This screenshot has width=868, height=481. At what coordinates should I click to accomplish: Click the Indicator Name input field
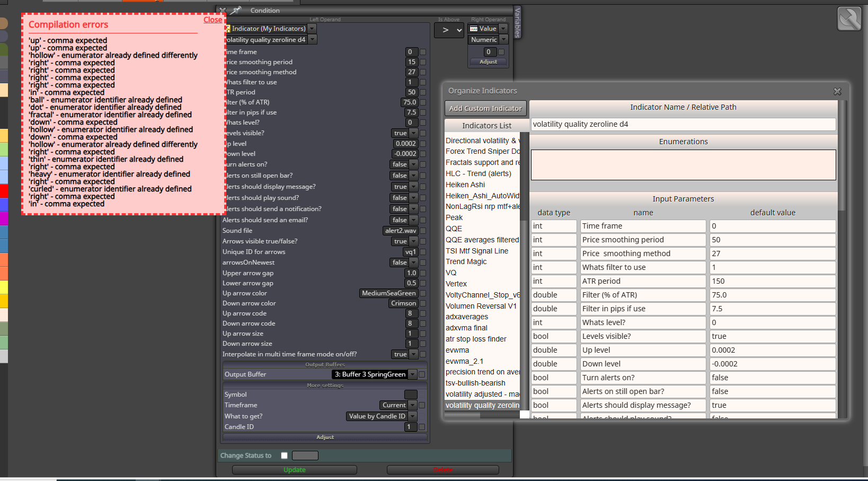683,124
